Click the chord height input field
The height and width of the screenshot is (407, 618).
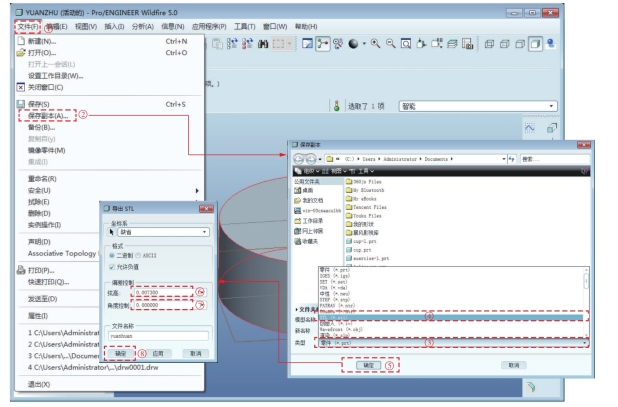point(163,292)
